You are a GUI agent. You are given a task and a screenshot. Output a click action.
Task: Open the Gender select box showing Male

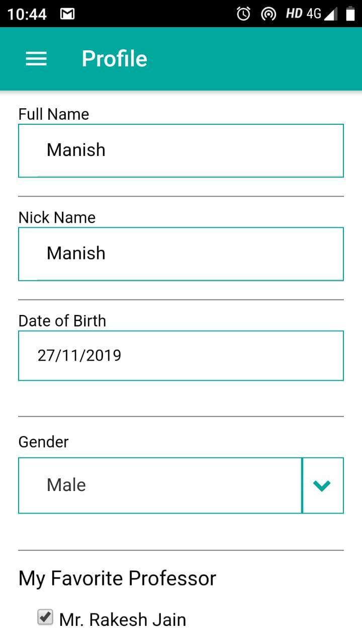point(160,486)
